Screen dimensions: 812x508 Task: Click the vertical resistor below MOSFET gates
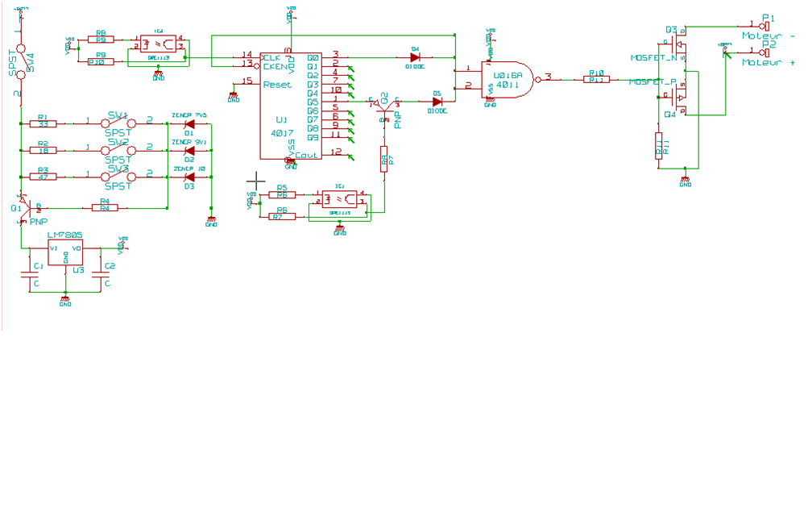coord(659,146)
